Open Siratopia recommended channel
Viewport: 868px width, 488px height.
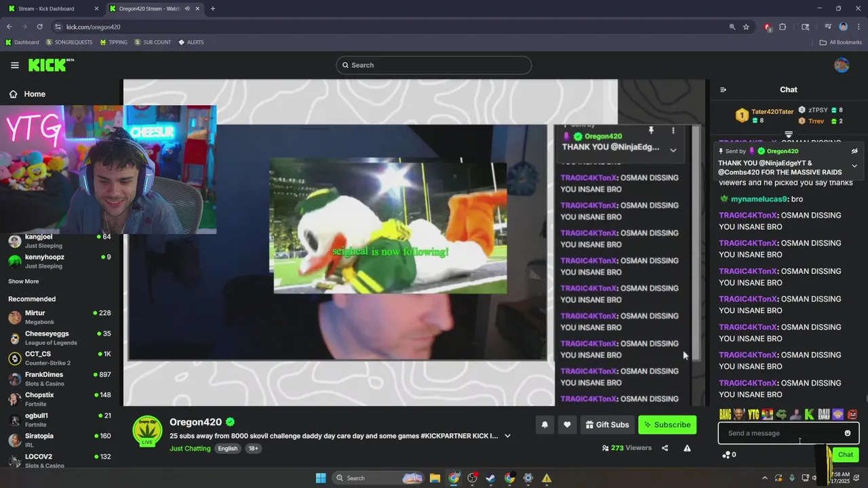[x=59, y=440]
